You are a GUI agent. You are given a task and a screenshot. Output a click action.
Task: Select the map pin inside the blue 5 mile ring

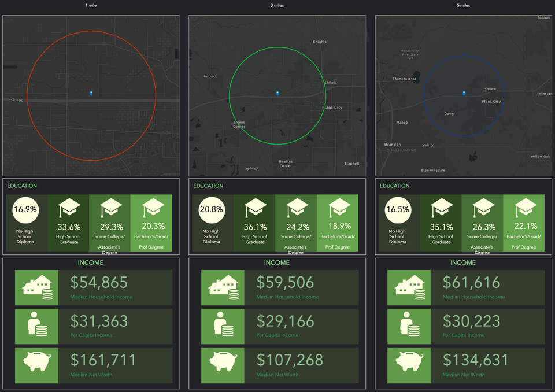[464, 93]
